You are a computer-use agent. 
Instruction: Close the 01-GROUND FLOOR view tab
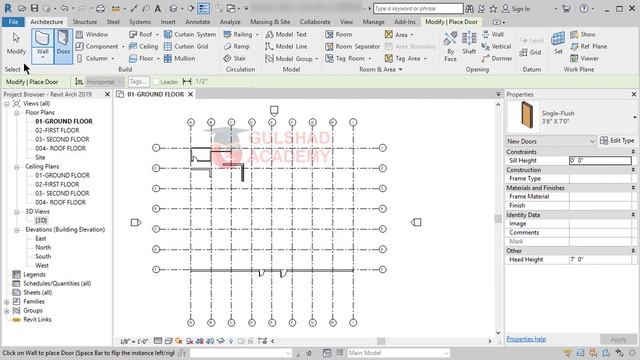pyautogui.click(x=191, y=94)
